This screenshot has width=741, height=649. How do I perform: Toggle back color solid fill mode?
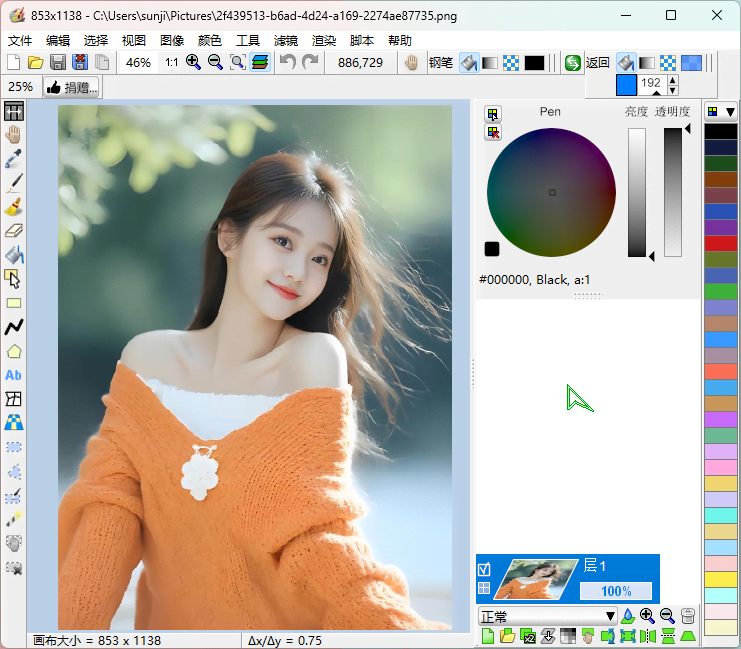click(x=626, y=63)
